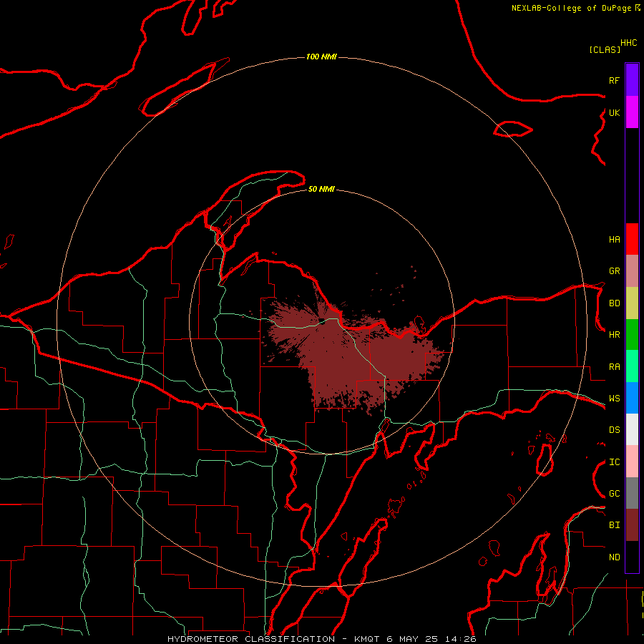The image size is (644, 644).
Task: Click the "BI" legend label
Action: (614, 525)
